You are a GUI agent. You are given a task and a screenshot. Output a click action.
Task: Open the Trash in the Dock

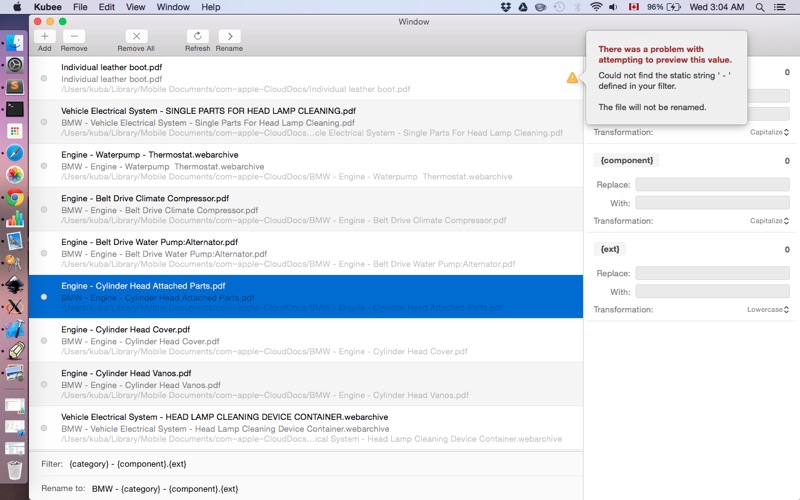tap(15, 470)
